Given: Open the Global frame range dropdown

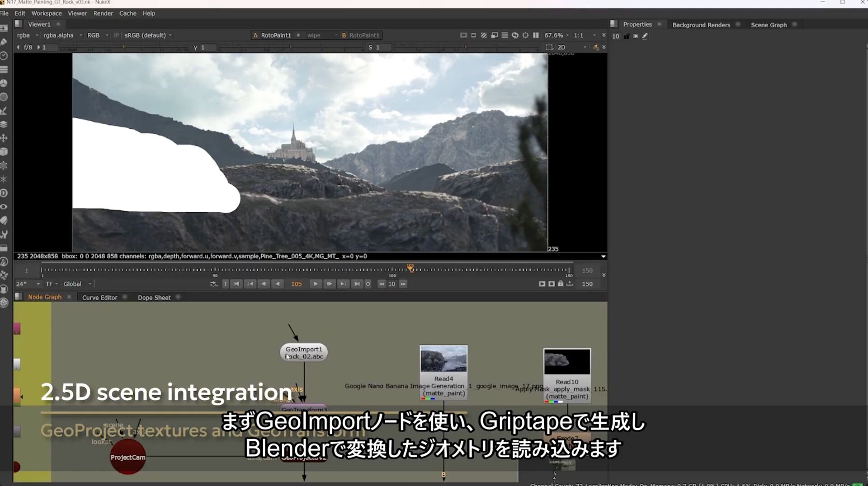Looking at the screenshot, I should tap(77, 284).
